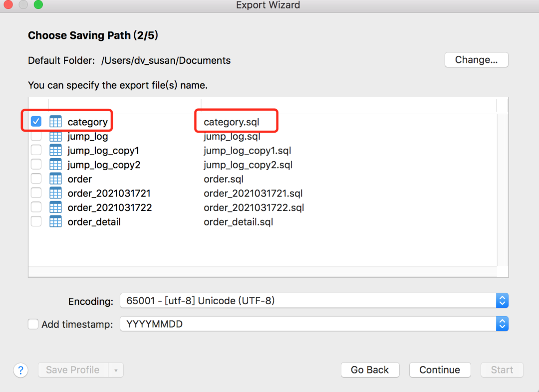Open the timestamp format dropdown

click(502, 324)
